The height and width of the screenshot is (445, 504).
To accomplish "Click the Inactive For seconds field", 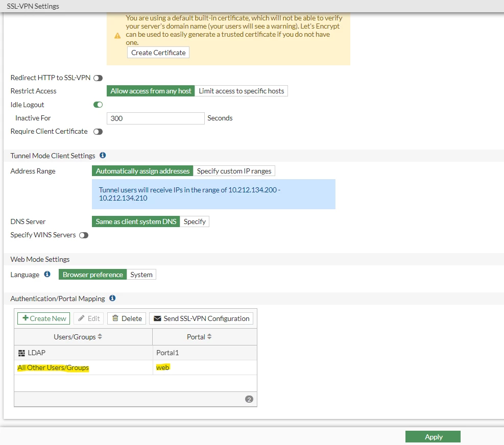I will pos(156,118).
